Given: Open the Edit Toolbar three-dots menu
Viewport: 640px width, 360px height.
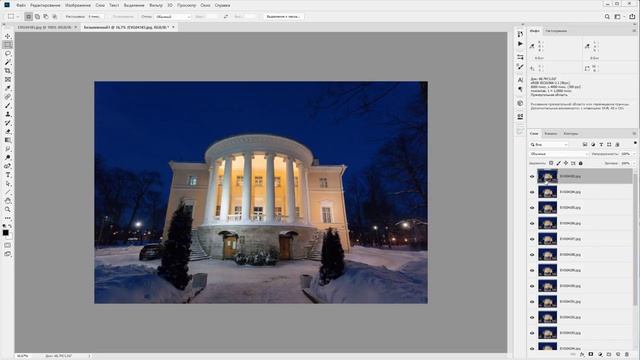Looking at the screenshot, I should click(8, 218).
